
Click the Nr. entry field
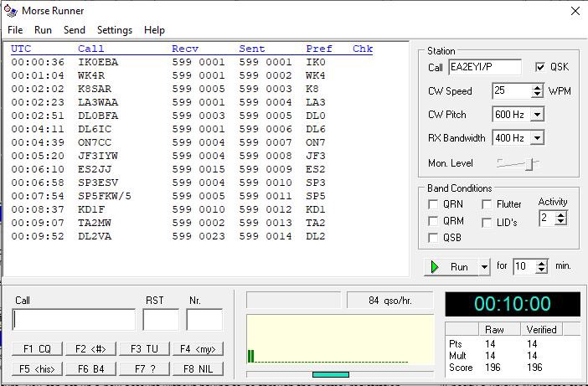pos(204,320)
